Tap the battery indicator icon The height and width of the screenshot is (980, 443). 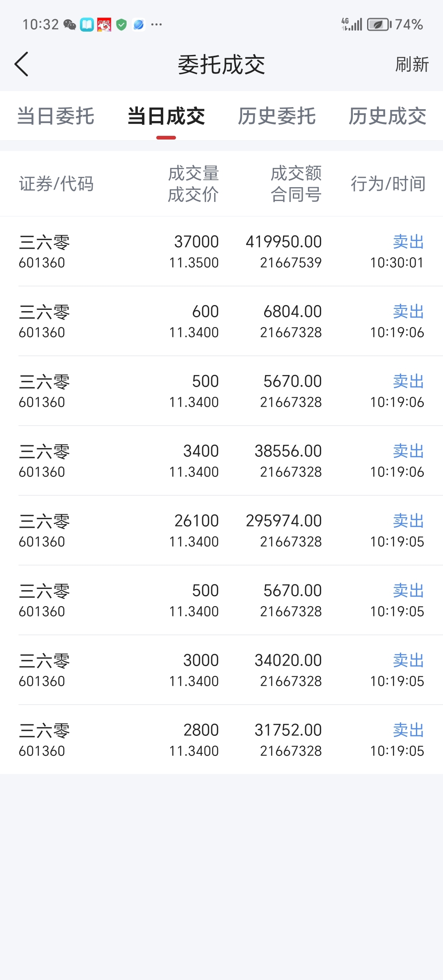coord(379,25)
